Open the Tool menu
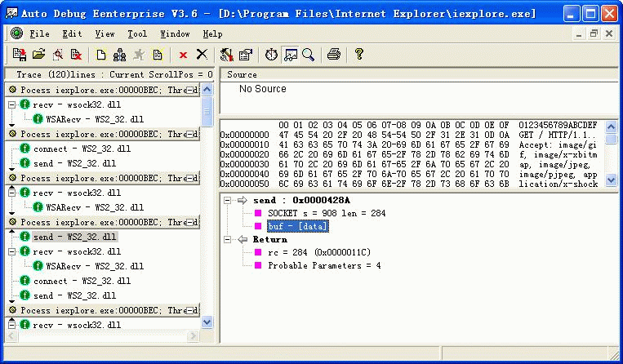Image resolution: width=623 pixels, height=364 pixels. [x=137, y=33]
